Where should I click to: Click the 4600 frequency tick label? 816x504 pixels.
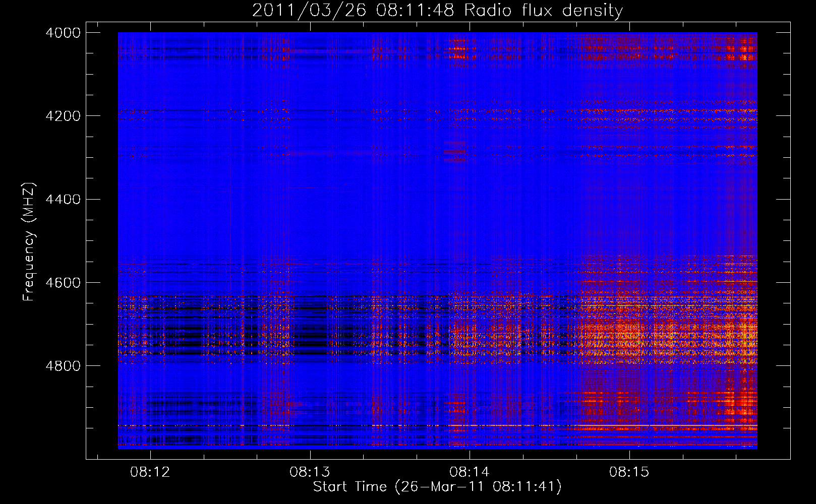click(x=63, y=283)
